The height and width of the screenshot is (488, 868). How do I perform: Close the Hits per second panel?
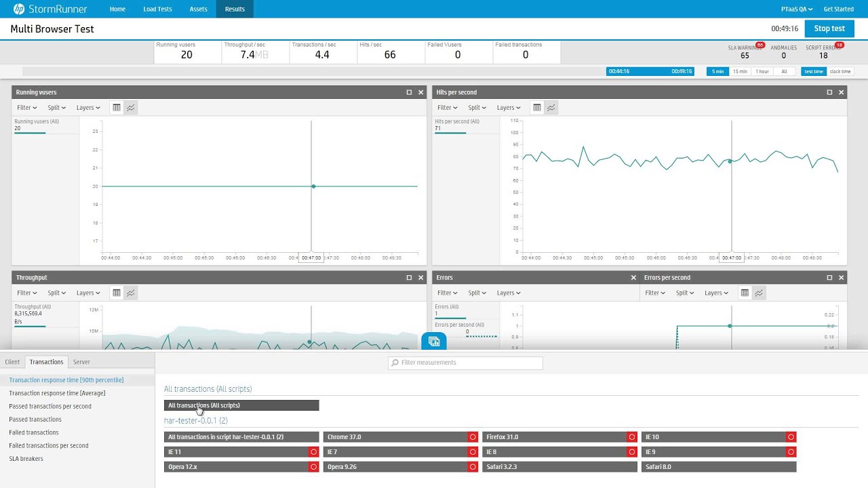tap(842, 92)
